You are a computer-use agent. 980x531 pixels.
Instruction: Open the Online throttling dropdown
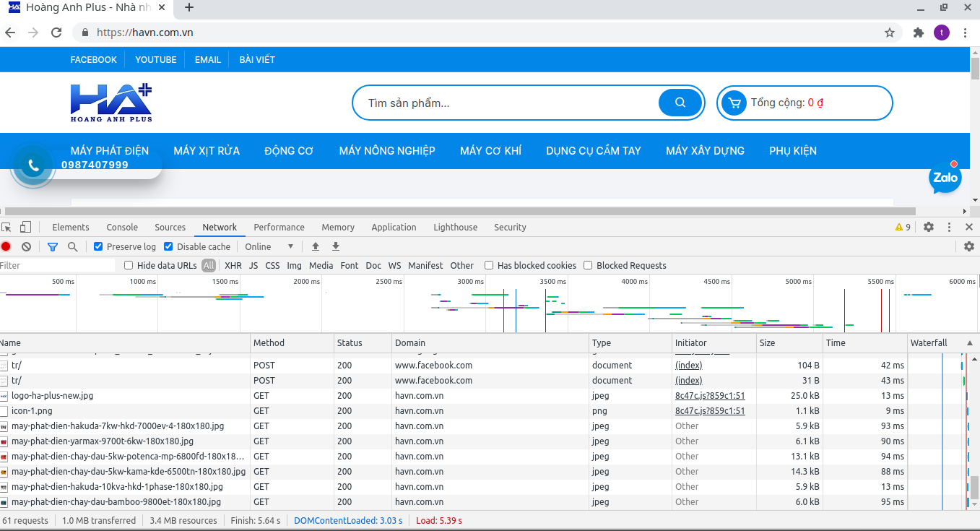[x=269, y=246]
